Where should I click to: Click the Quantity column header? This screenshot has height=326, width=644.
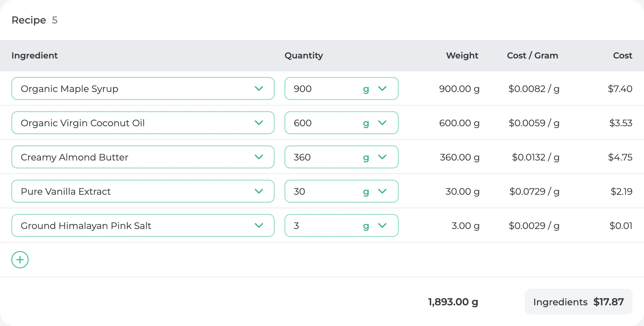point(304,55)
